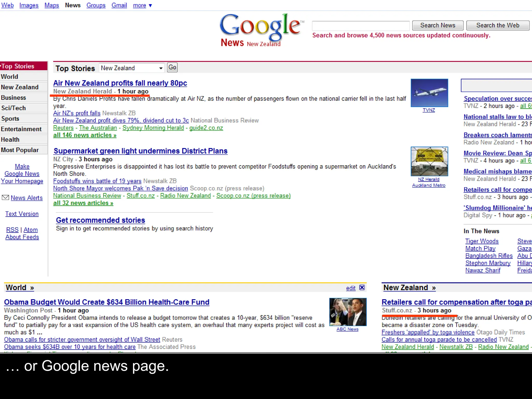Open 'Supermarket green light undermines District Plans' headline

(x=141, y=151)
